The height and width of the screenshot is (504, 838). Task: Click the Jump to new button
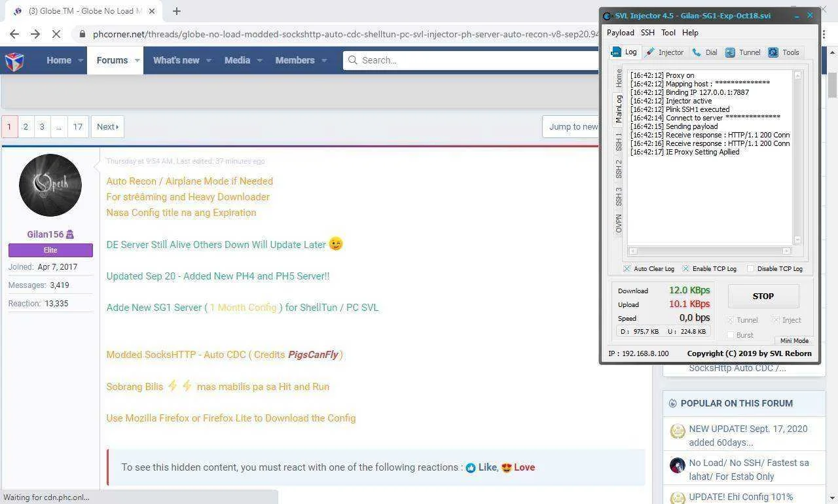pyautogui.click(x=571, y=127)
